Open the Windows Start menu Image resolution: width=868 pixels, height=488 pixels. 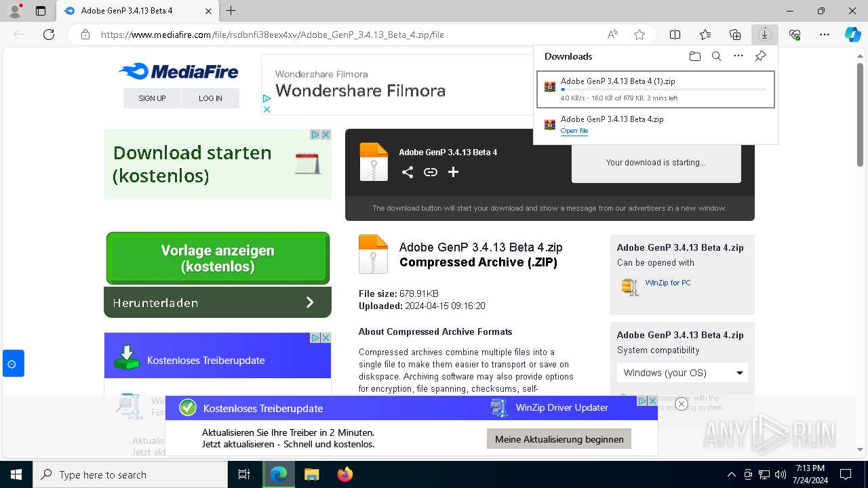tap(16, 474)
